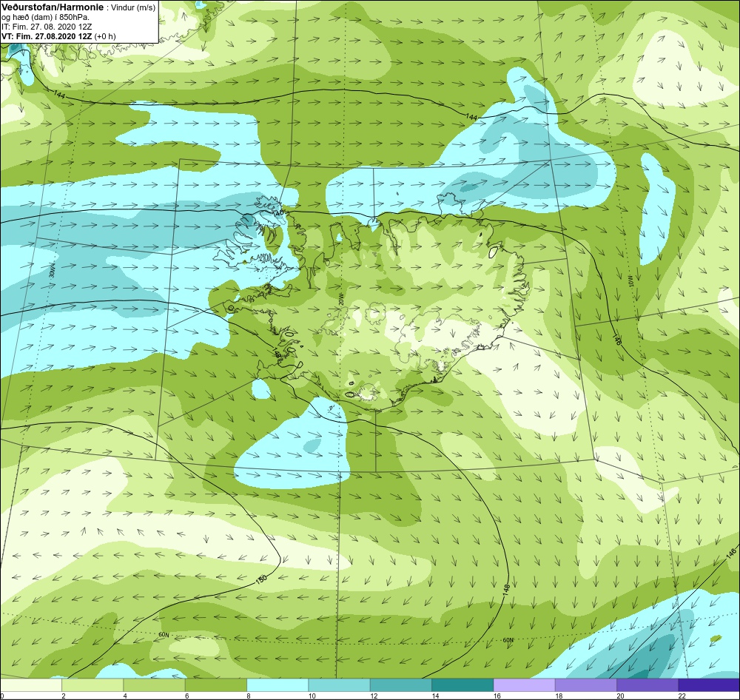Viewport: 740px width, 700px height.
Task: Click the "Veðurstofan/Harmonie" title text
Action: (53, 7)
